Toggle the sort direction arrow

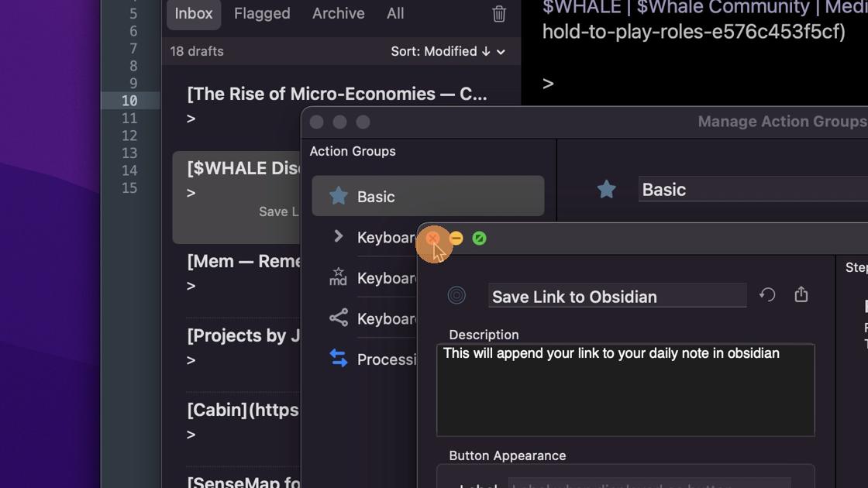(486, 51)
